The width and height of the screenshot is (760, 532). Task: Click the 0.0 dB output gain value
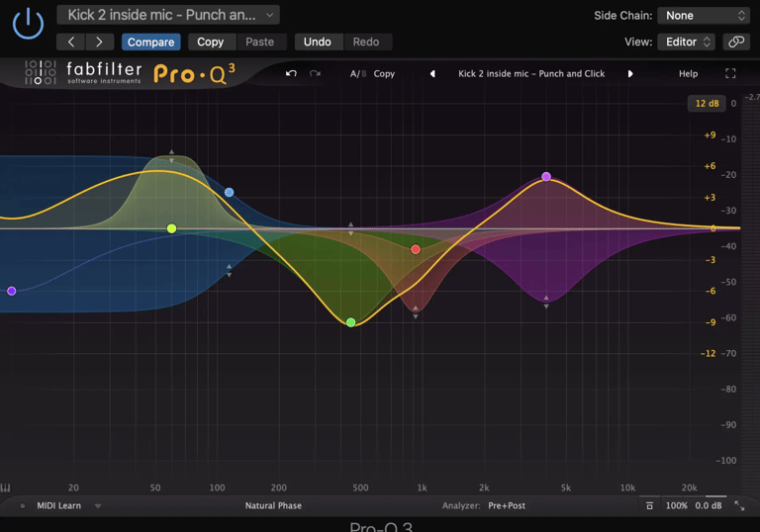tap(709, 505)
